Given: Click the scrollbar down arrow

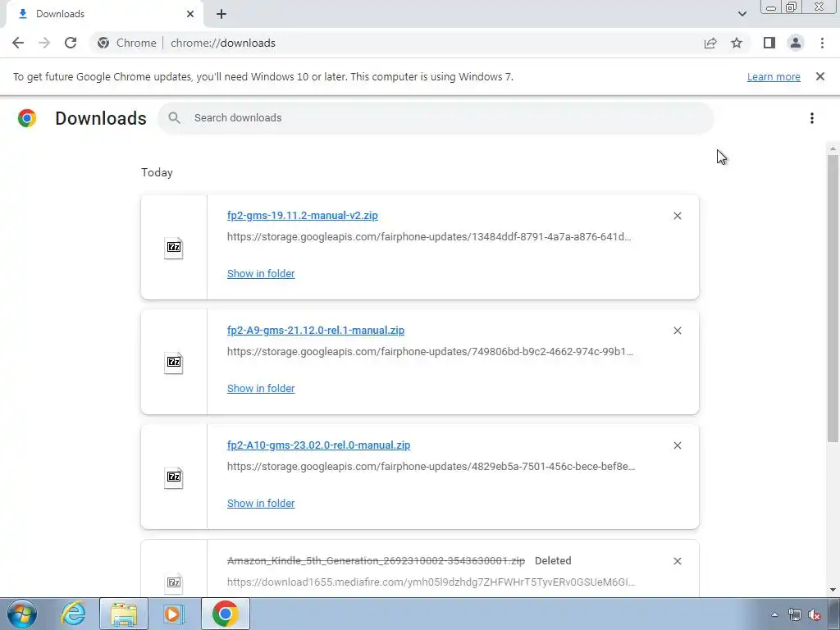Looking at the screenshot, I should coord(833,590).
